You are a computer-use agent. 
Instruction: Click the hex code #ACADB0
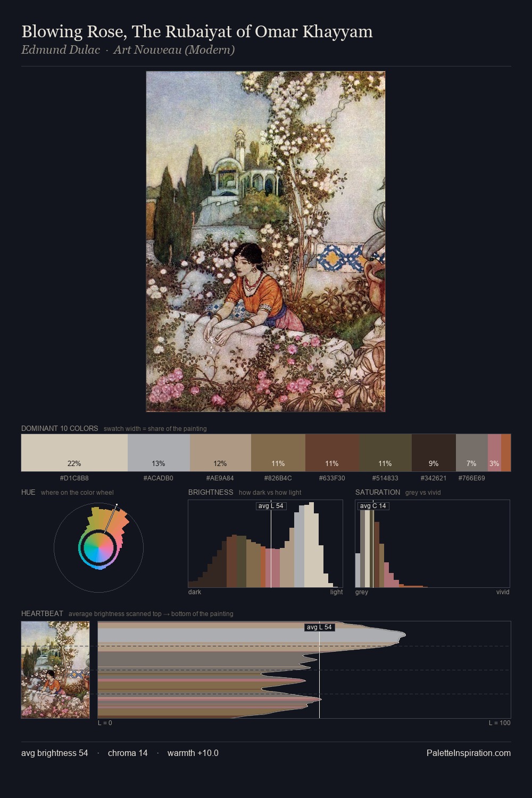159,478
